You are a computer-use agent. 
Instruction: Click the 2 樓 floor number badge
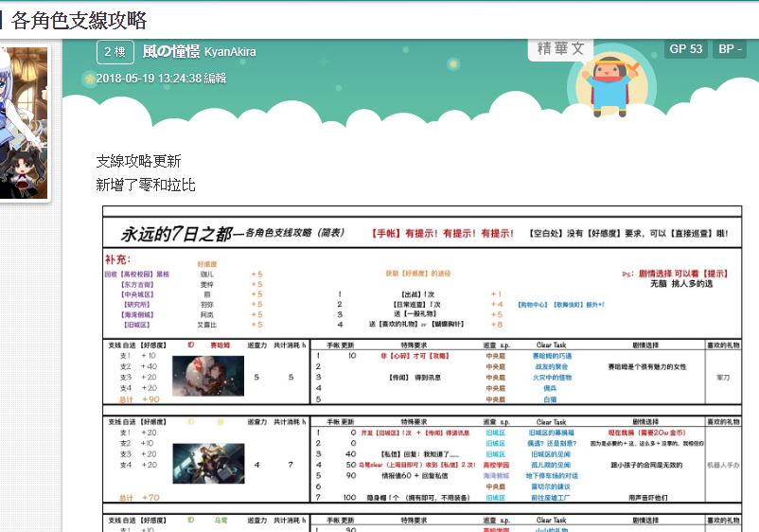(115, 51)
